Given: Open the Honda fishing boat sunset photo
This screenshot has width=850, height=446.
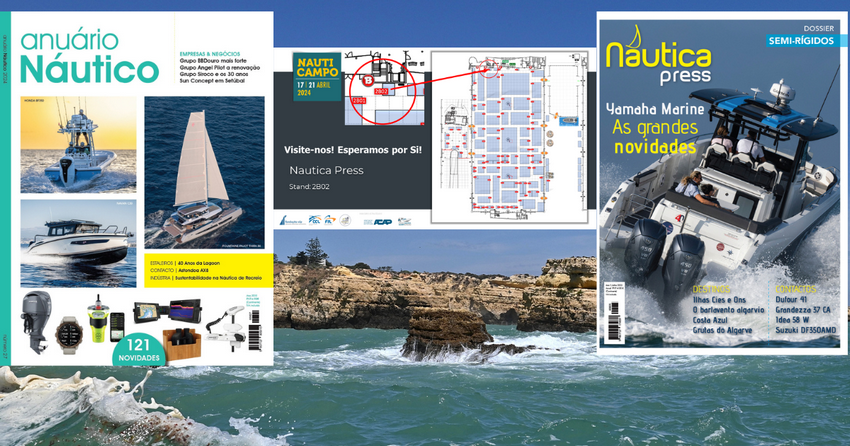Looking at the screenshot, I should 79,145.
